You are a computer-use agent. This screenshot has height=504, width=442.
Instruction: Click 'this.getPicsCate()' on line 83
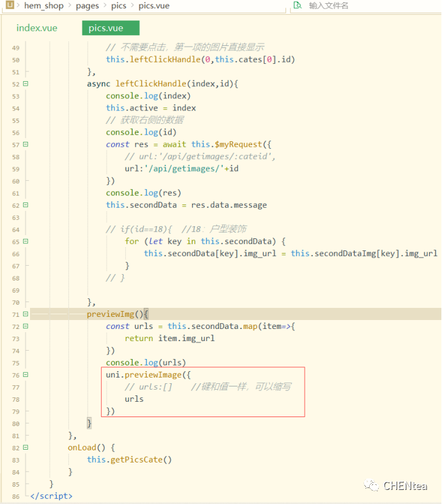click(x=129, y=460)
